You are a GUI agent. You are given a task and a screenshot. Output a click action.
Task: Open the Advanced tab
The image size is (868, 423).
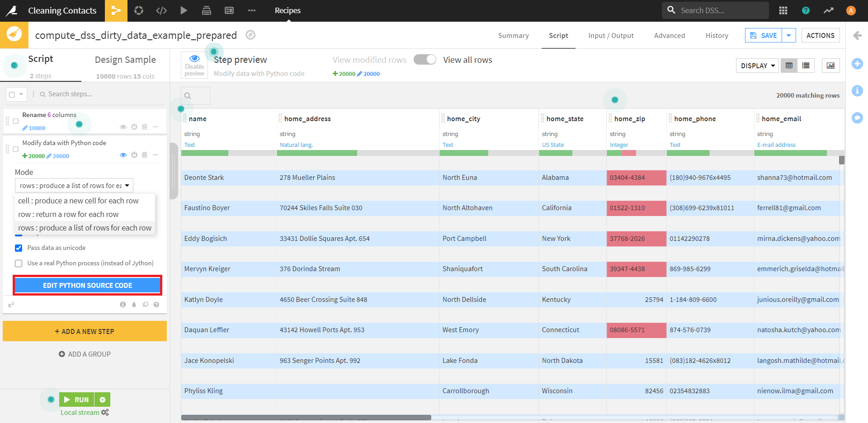670,35
